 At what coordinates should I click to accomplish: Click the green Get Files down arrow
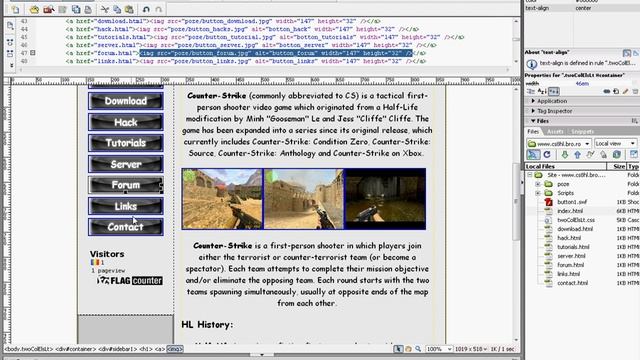tap(564, 155)
